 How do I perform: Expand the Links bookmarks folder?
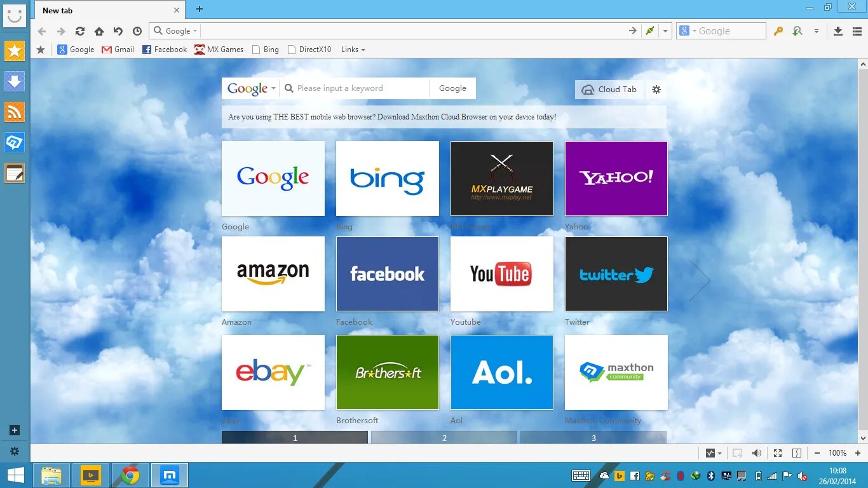click(353, 50)
